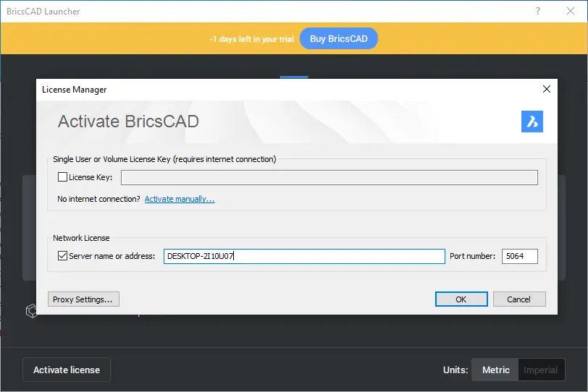Open Proxy Settings
This screenshot has width=588, height=392.
pyautogui.click(x=83, y=299)
